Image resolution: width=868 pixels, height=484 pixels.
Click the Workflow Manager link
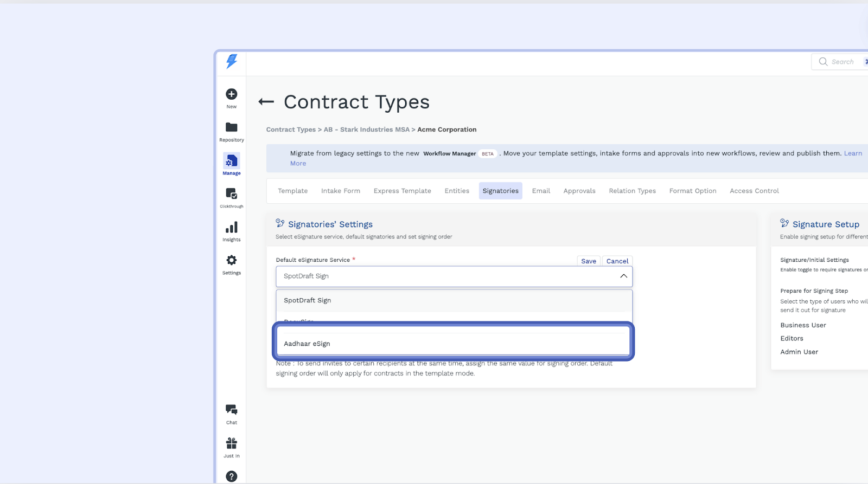click(450, 153)
